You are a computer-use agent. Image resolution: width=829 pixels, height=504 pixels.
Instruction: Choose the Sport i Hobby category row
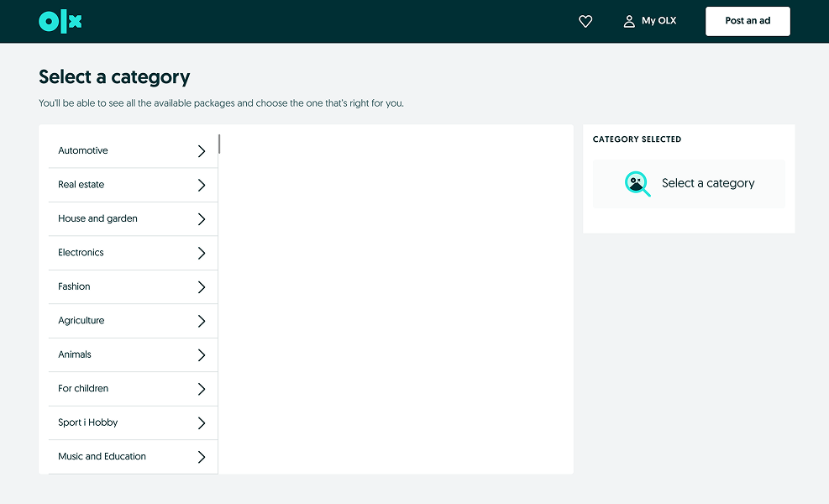coord(134,423)
